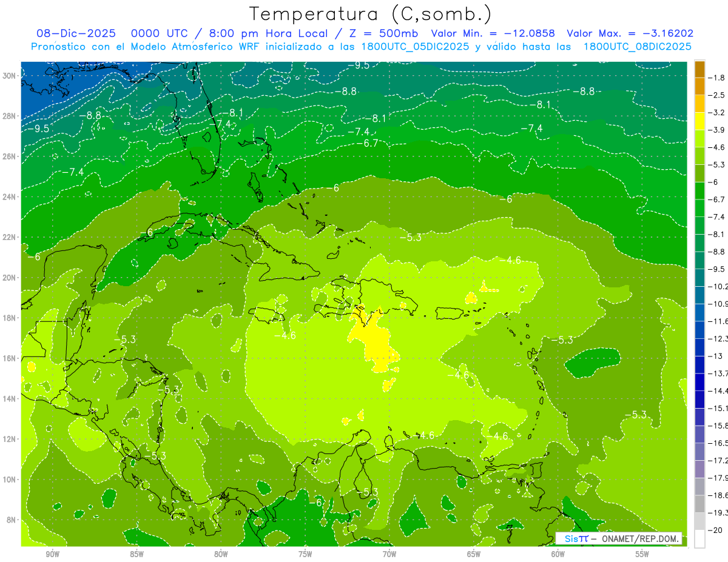Click the latitude axis label "22N"

(9, 237)
